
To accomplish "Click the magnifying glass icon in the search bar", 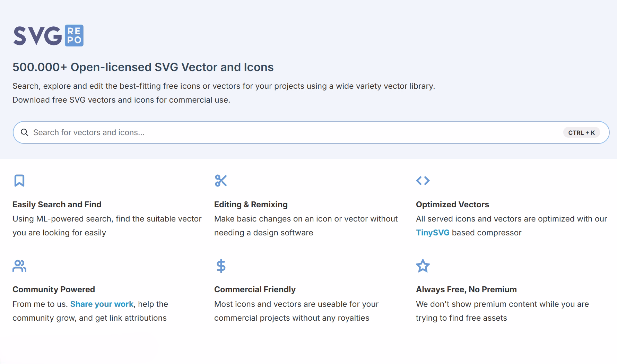I will 25,132.
